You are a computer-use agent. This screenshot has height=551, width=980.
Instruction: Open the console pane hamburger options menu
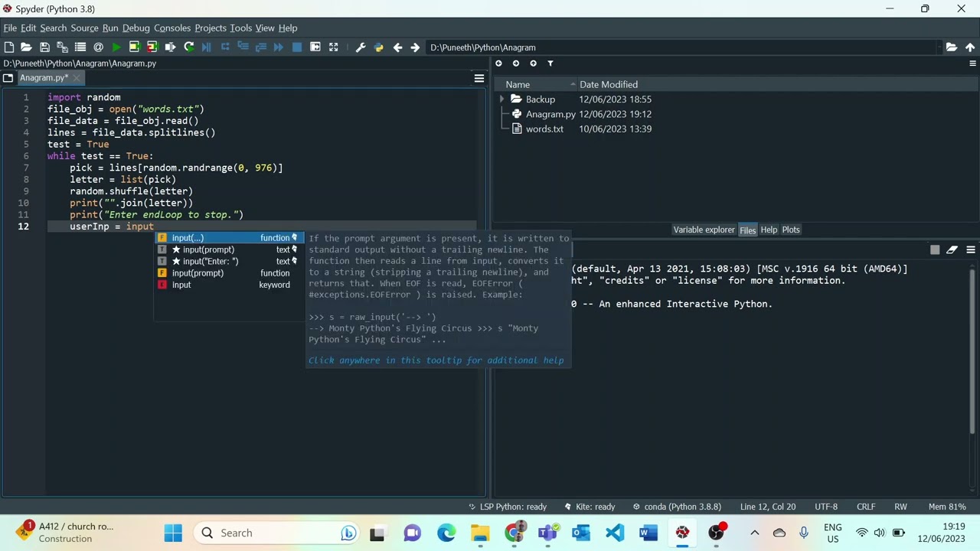(x=971, y=249)
